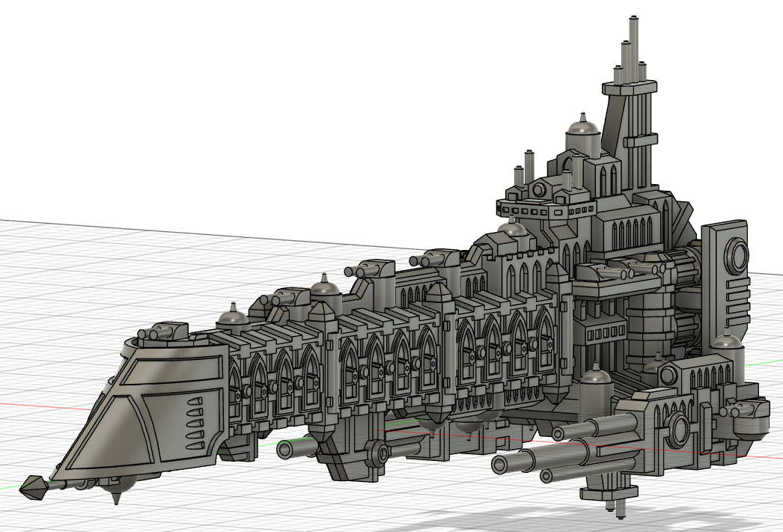Viewport: 783px width, 532px height.
Task: Select the circular emblem on the rear vertical fin
Action: (x=737, y=255)
